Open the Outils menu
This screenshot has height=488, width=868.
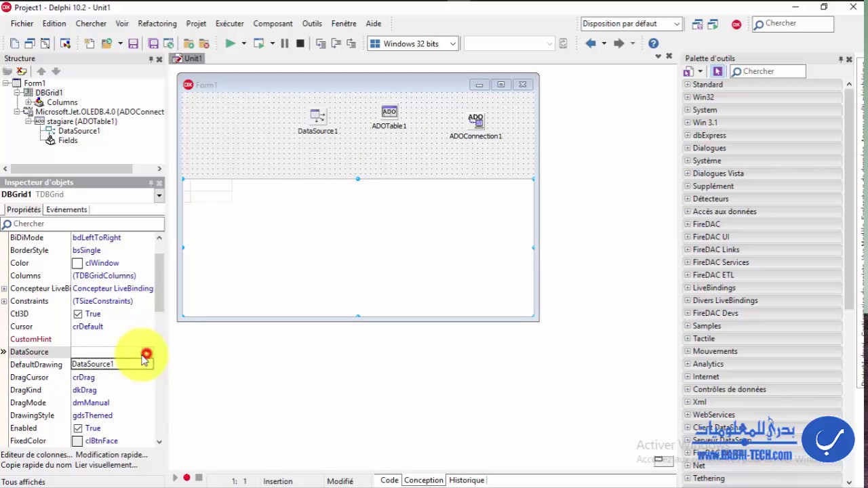[x=312, y=24]
